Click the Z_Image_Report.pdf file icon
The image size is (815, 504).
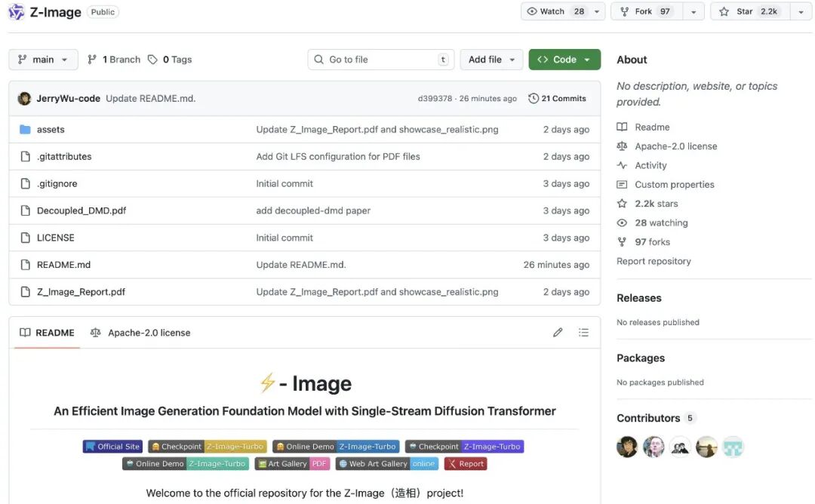pos(25,292)
